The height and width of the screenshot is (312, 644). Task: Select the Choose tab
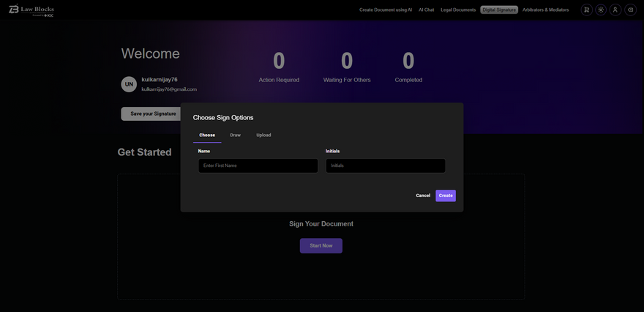tap(207, 135)
